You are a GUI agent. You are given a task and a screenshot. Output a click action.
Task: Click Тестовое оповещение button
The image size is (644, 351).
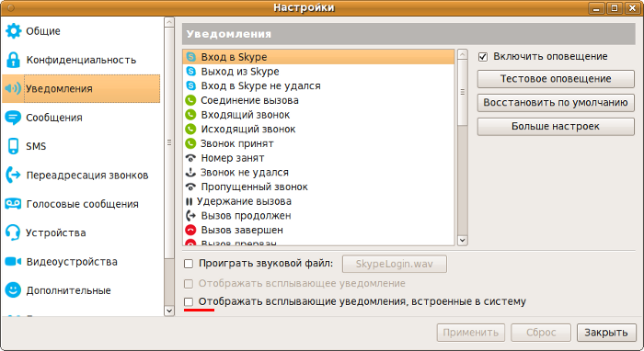[556, 79]
